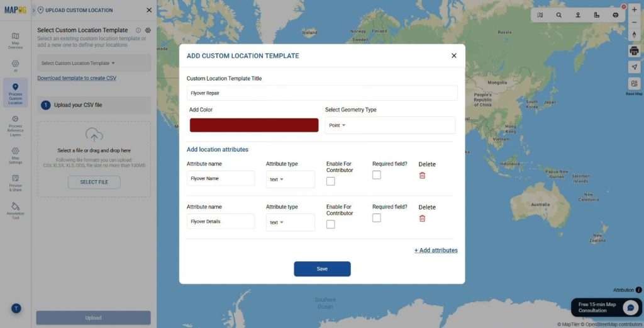
Task: Select the Annotation Tool in sidebar
Action: click(15, 210)
